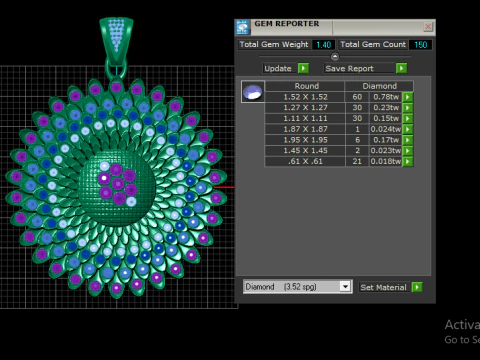Click green arrow for 1.11 X 1.11 row
The height and width of the screenshot is (360, 480).
(408, 118)
